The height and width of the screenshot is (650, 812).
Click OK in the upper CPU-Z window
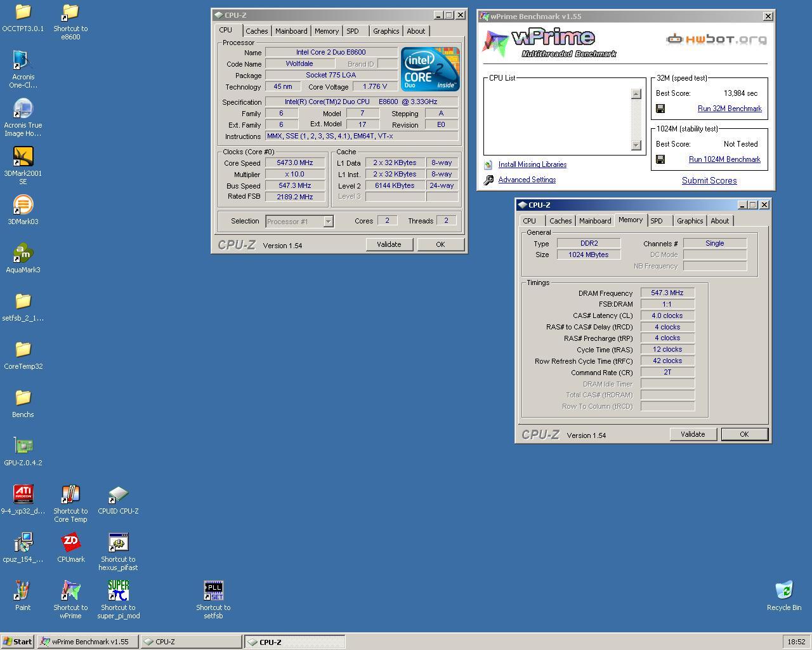click(440, 244)
